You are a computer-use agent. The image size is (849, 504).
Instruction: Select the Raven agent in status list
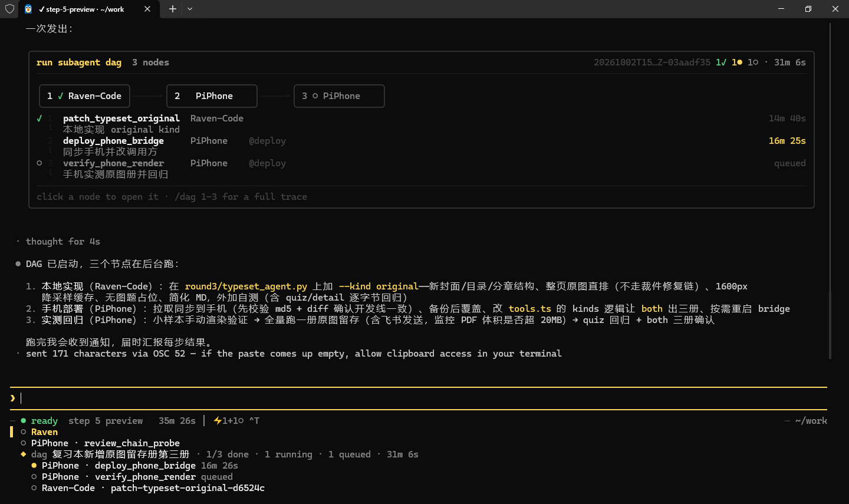(x=44, y=432)
